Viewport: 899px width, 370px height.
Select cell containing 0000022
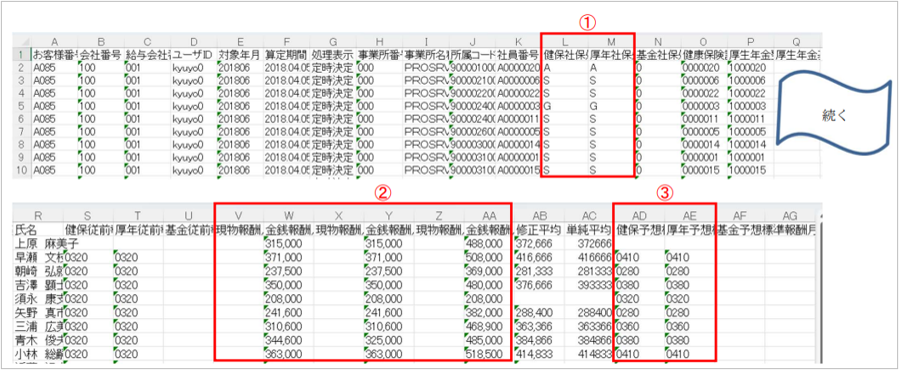pyautogui.click(x=704, y=94)
